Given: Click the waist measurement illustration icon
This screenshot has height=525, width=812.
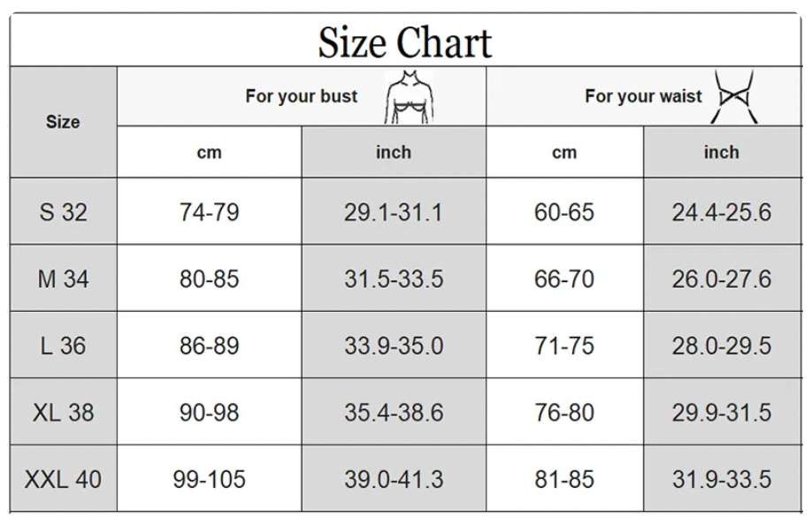Looking at the screenshot, I should tap(734, 96).
